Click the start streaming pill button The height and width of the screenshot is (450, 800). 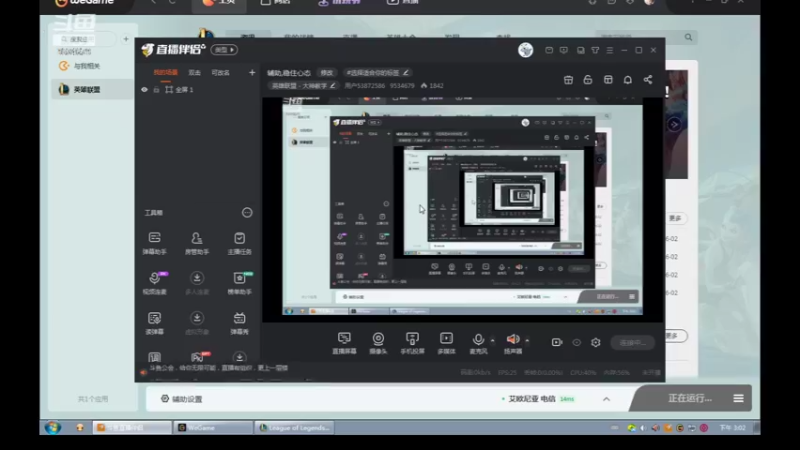(633, 342)
